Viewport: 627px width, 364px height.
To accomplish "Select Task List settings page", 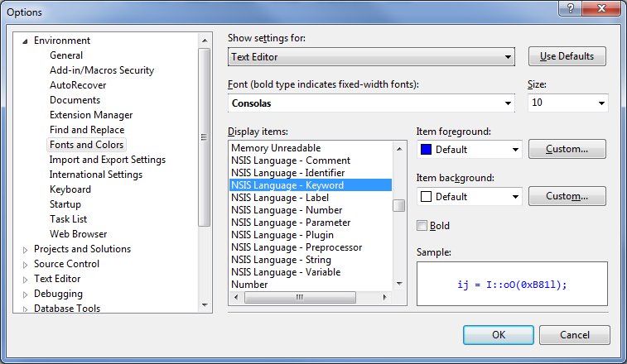I will tap(69, 219).
